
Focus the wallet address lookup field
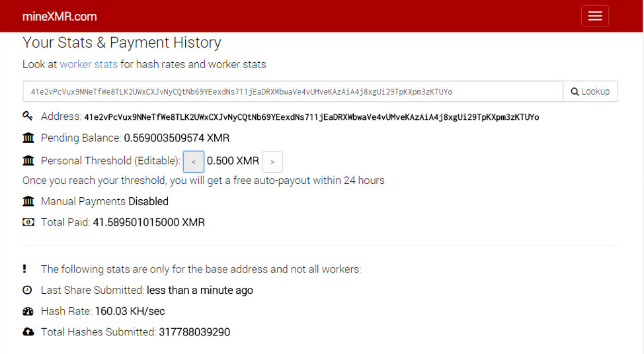tap(293, 91)
